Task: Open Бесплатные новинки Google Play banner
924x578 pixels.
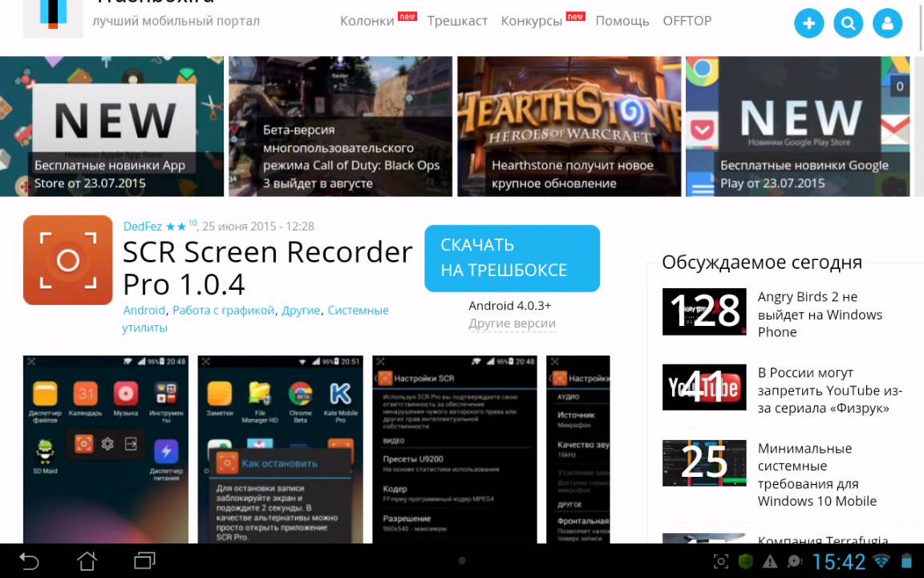Action: [798, 126]
